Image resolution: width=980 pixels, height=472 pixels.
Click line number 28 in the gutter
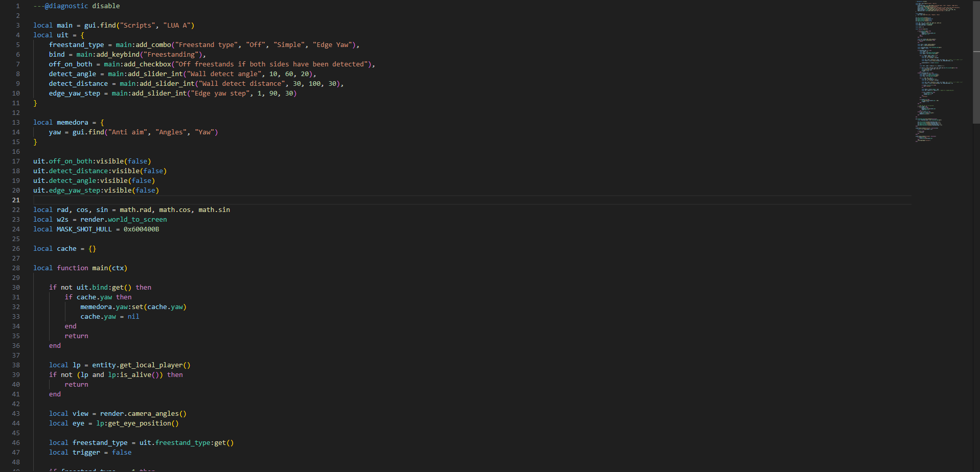pos(16,268)
